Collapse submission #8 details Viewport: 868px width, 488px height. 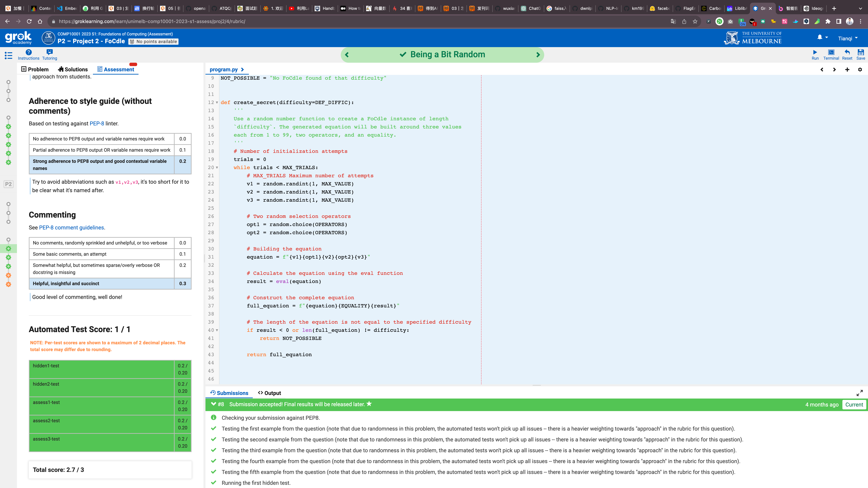click(x=214, y=404)
